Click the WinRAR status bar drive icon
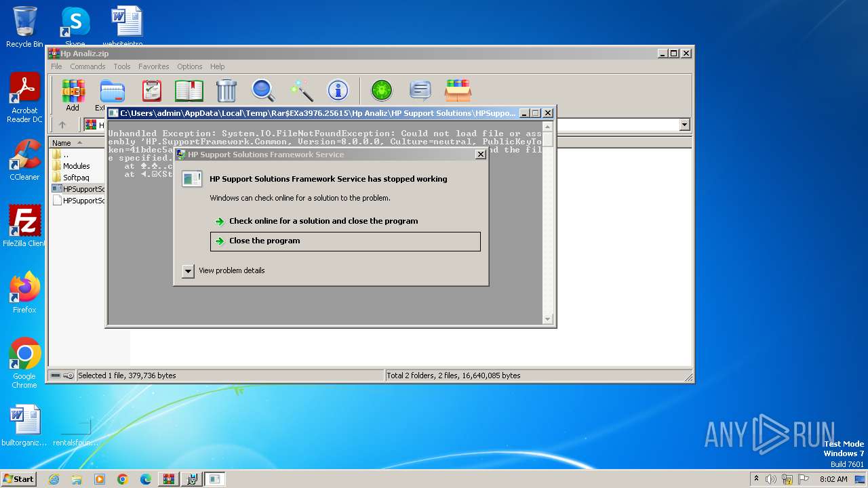 click(56, 375)
